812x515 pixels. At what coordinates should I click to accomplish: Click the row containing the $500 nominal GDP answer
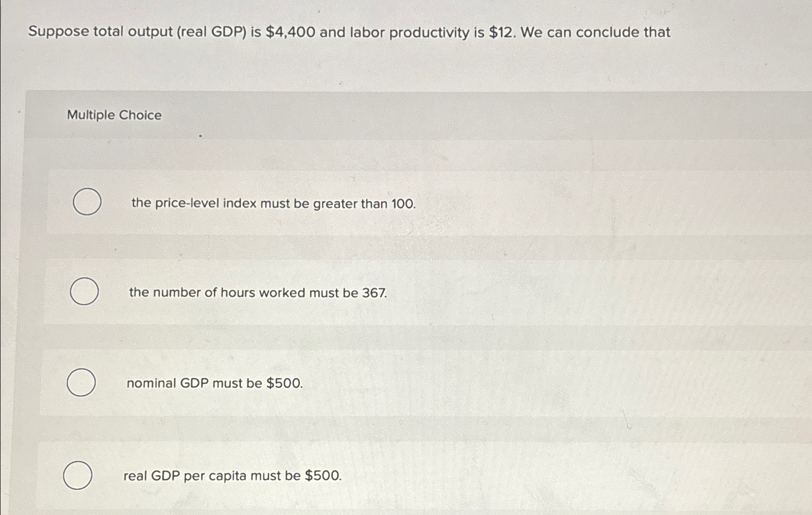tap(340, 383)
